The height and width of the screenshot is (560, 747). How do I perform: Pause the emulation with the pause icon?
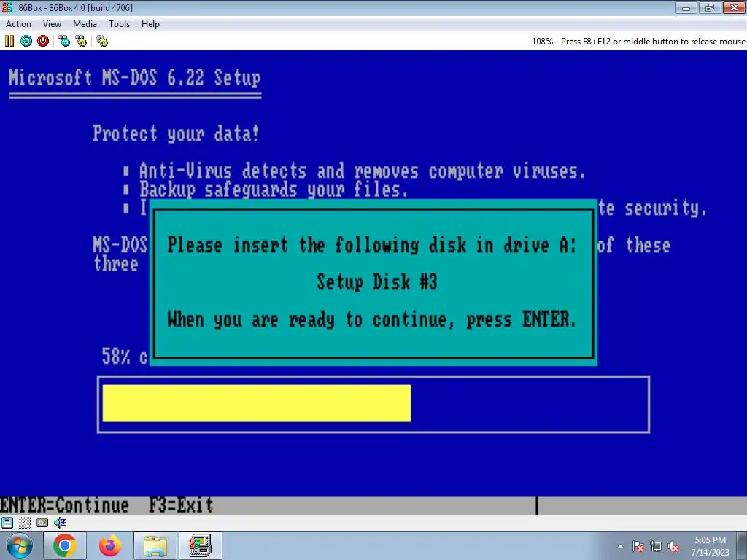[9, 41]
